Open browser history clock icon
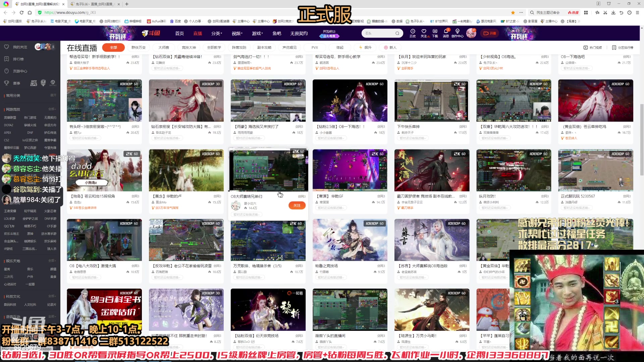The image size is (644, 362). 629,12
